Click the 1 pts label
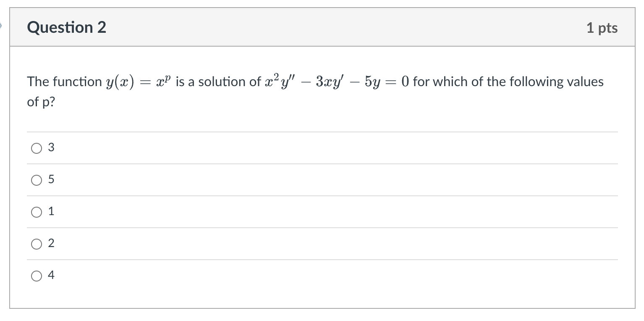Viewport: 644px width, 321px height. (603, 27)
